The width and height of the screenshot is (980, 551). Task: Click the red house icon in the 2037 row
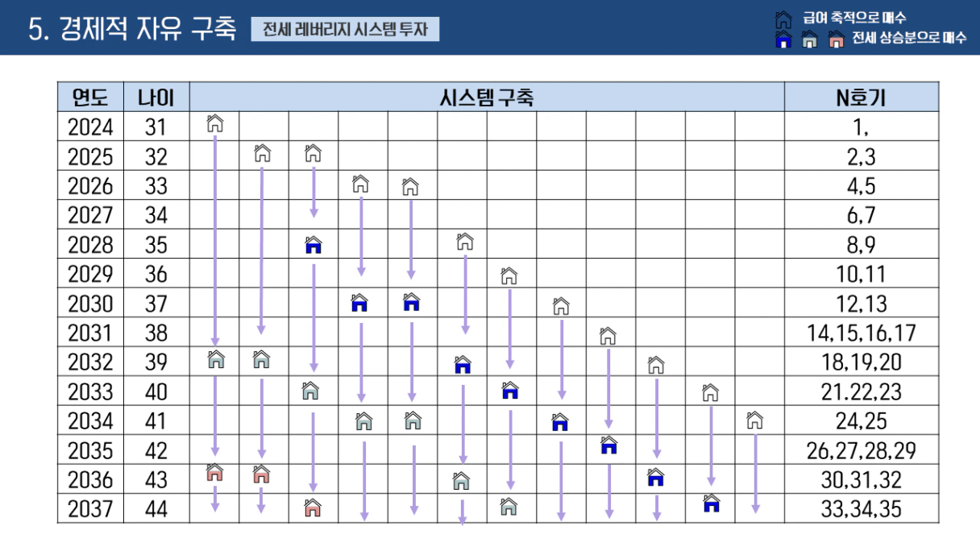(313, 507)
